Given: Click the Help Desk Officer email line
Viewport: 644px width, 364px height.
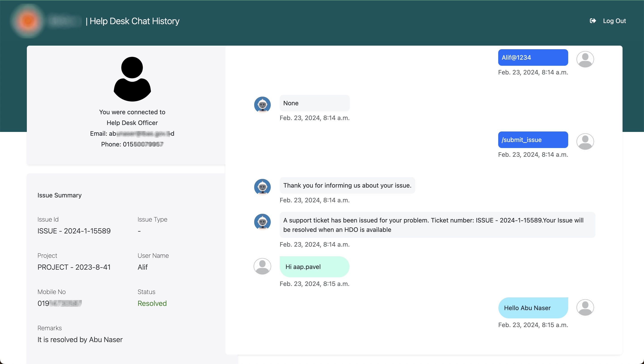Looking at the screenshot, I should tap(132, 133).
